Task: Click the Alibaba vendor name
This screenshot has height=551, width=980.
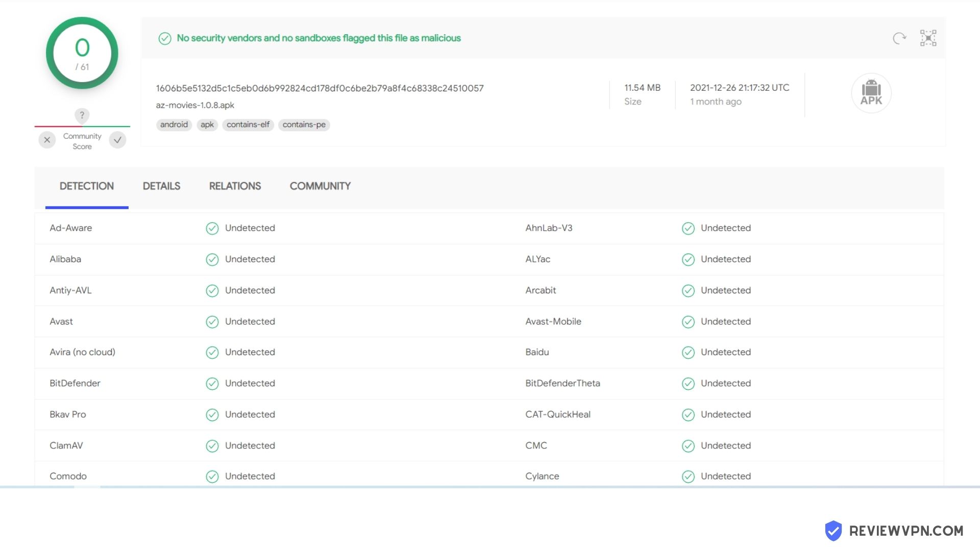Action: click(65, 259)
